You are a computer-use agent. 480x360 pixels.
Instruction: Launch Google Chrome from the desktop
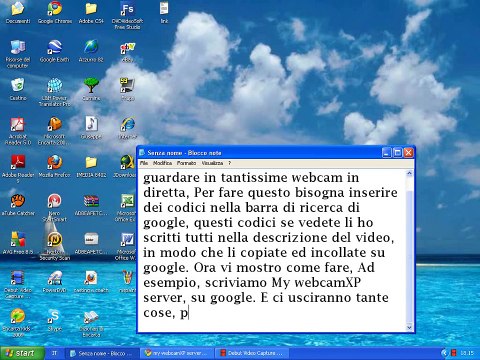(x=54, y=9)
